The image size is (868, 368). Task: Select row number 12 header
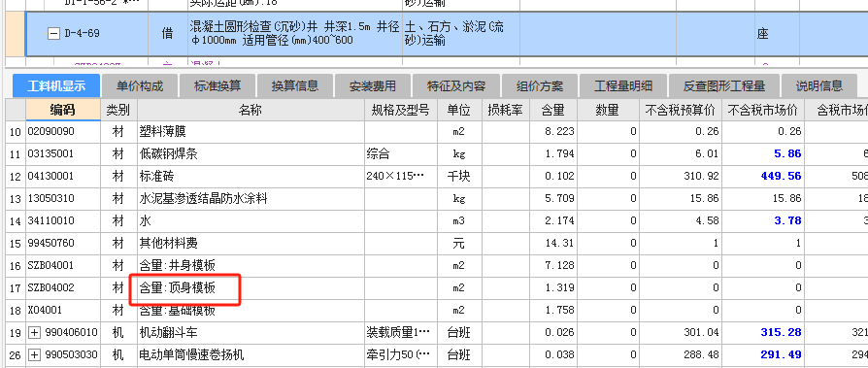coord(16,177)
